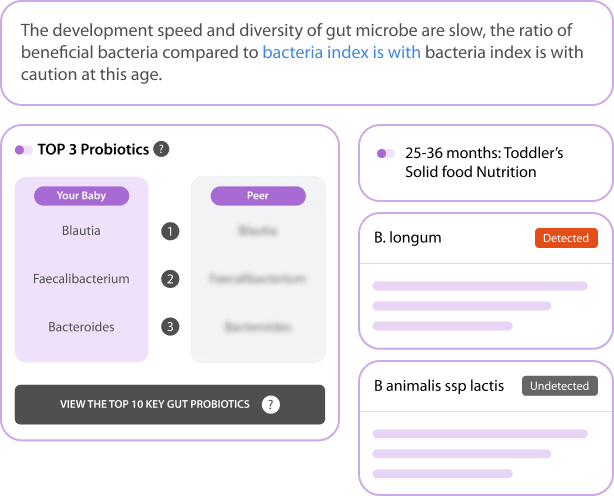Toggle the switch beside 25-36 months heading
Image resolution: width=614 pixels, height=496 pixels.
(385, 154)
